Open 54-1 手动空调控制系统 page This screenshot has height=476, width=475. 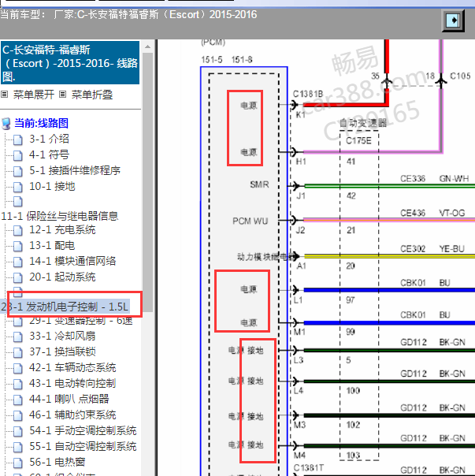[x=83, y=431]
